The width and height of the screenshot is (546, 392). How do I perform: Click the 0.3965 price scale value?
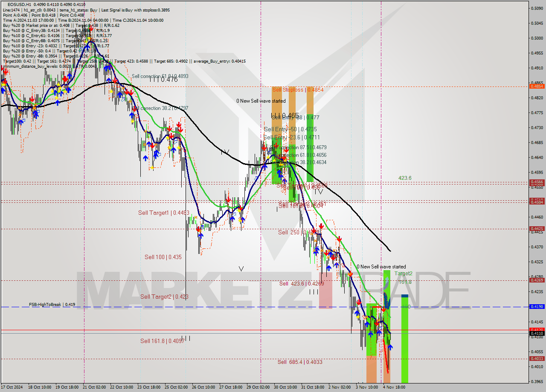click(x=537, y=382)
